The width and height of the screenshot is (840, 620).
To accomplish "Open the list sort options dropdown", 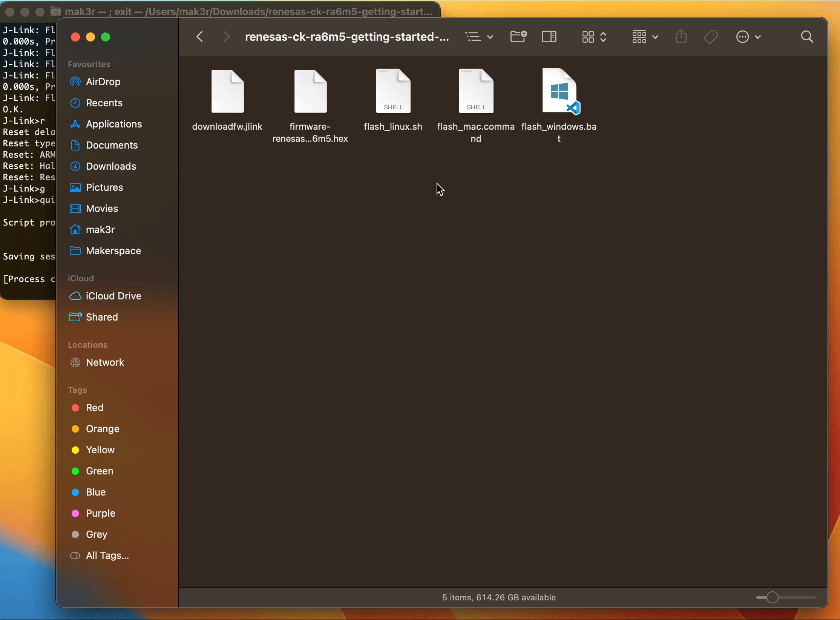I will point(479,37).
